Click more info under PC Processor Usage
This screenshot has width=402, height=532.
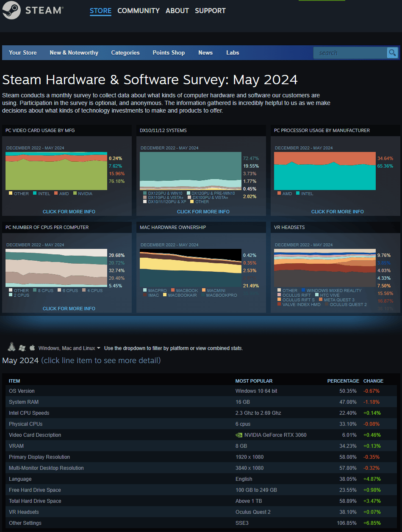point(338,212)
